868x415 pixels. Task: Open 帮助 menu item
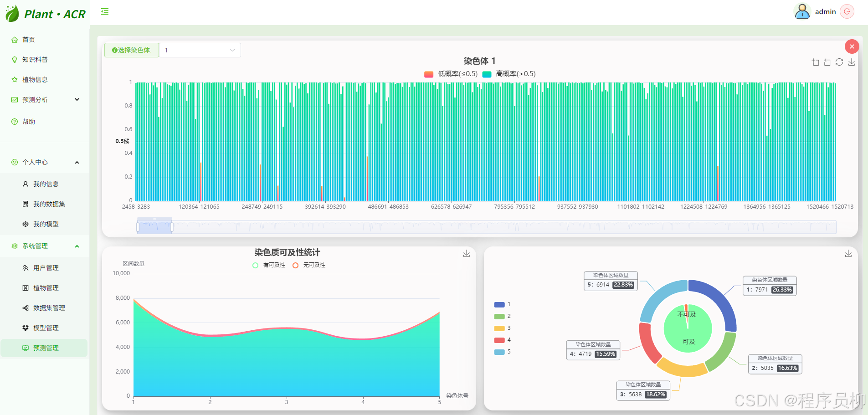[x=45, y=122]
